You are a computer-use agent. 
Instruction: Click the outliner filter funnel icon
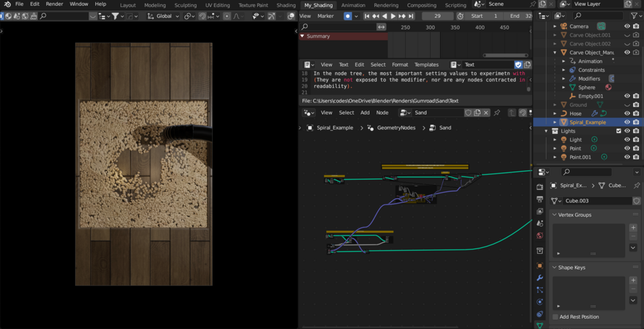coord(634,16)
